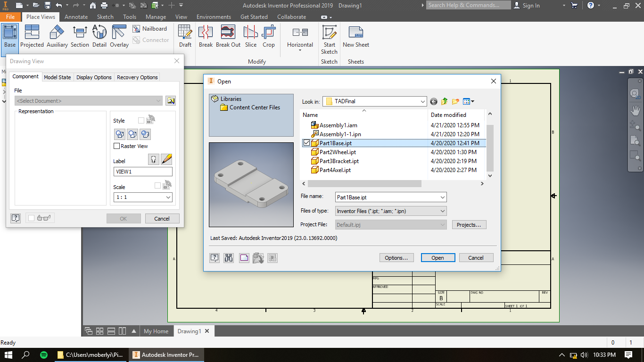Create a New Sheet

coord(356,36)
